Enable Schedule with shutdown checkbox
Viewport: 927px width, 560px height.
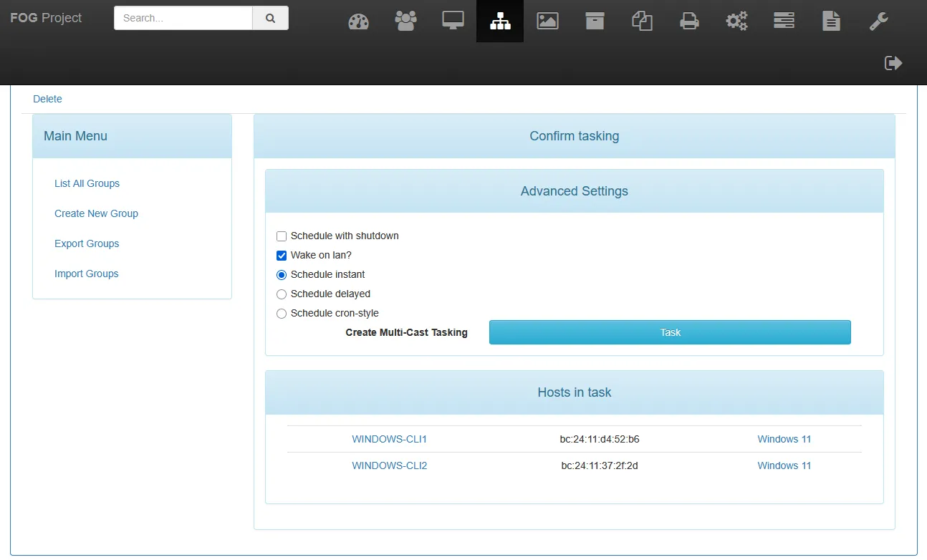282,236
